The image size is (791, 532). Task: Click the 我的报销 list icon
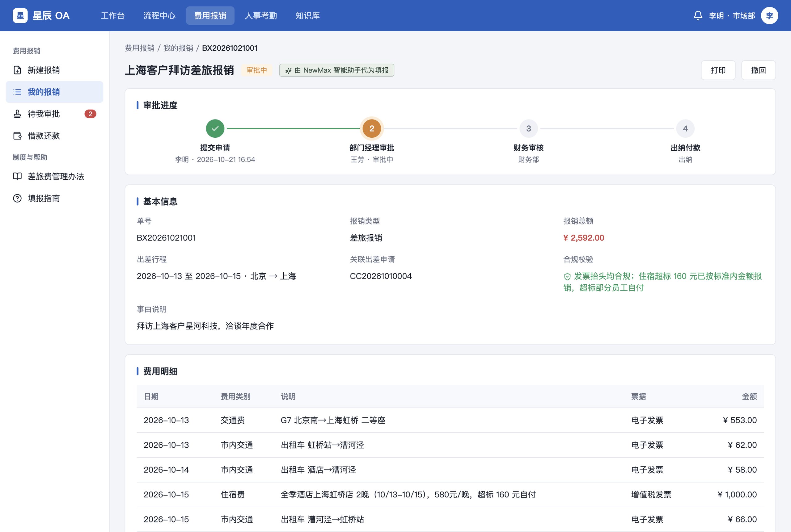tap(17, 92)
